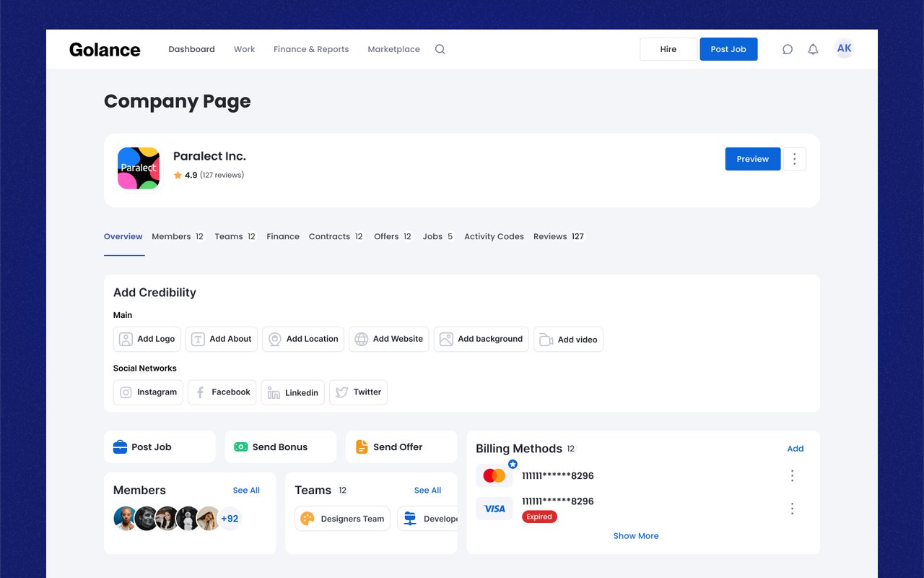Open the search magnifier icon
Image resolution: width=924 pixels, height=578 pixels.
[x=440, y=49]
